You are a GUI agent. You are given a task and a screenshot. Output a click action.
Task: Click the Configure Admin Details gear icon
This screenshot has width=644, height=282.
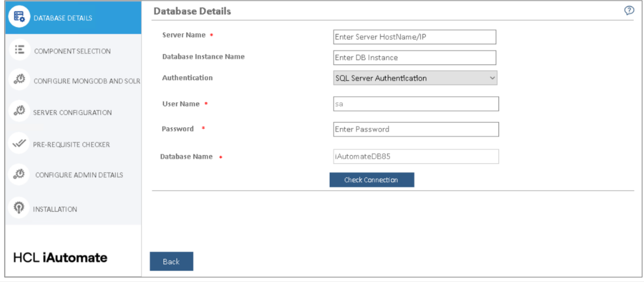[x=19, y=174]
